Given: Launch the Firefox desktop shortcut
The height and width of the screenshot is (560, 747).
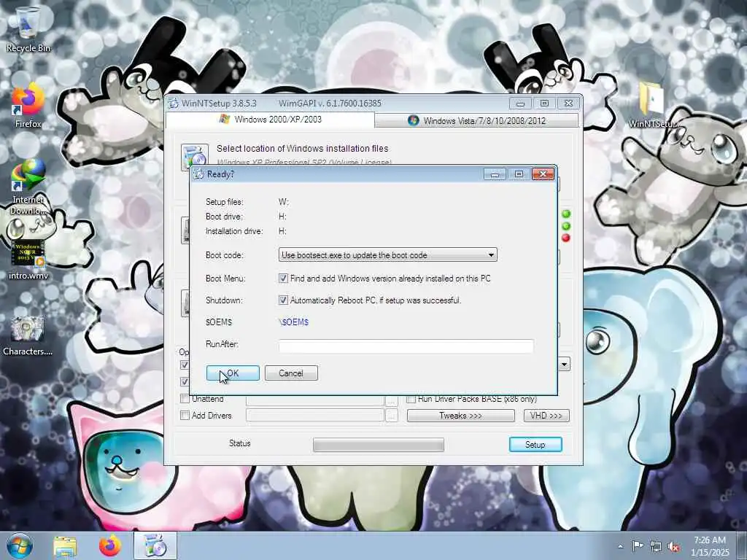Looking at the screenshot, I should click(x=28, y=106).
